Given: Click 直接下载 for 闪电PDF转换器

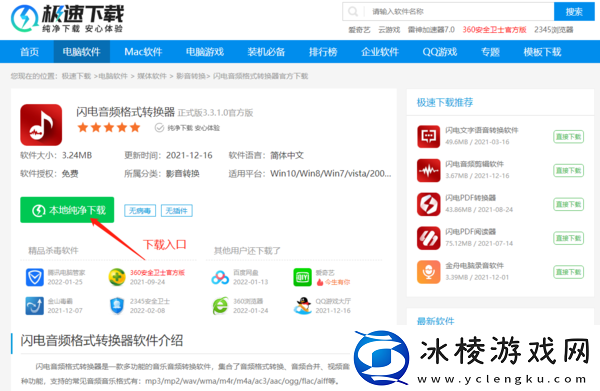Looking at the screenshot, I should point(568,204).
